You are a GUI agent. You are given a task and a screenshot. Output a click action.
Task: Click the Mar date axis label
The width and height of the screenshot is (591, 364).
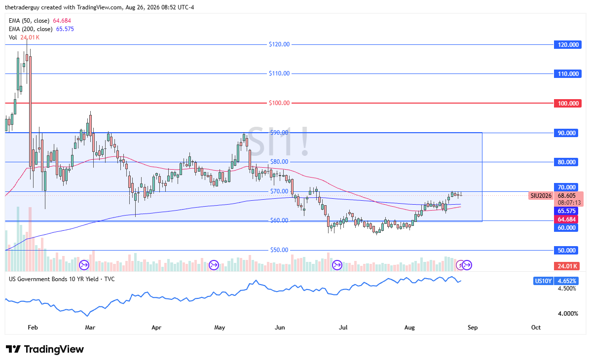point(90,328)
